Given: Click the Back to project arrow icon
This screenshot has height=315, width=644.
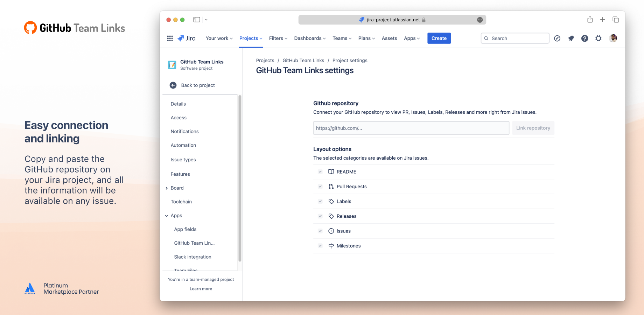Looking at the screenshot, I should pyautogui.click(x=173, y=85).
